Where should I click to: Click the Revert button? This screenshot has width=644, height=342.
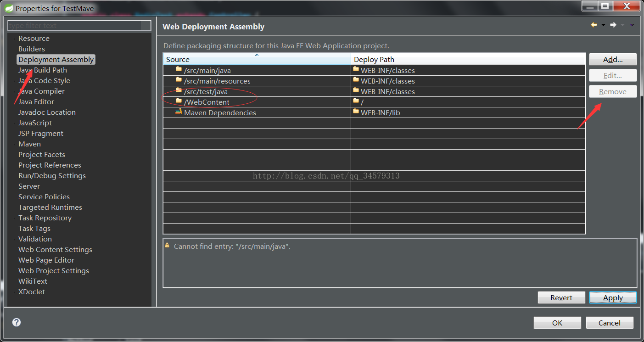[x=561, y=297]
